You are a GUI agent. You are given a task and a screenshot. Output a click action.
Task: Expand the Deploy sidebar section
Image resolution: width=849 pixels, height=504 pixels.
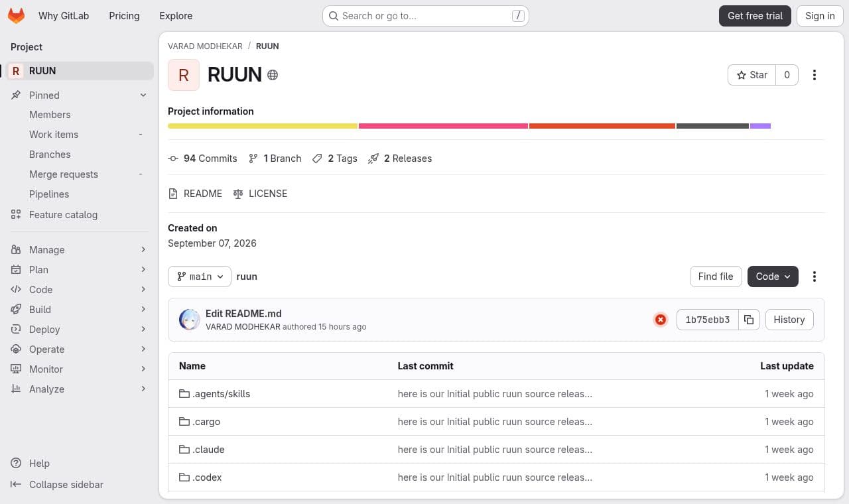(80, 330)
